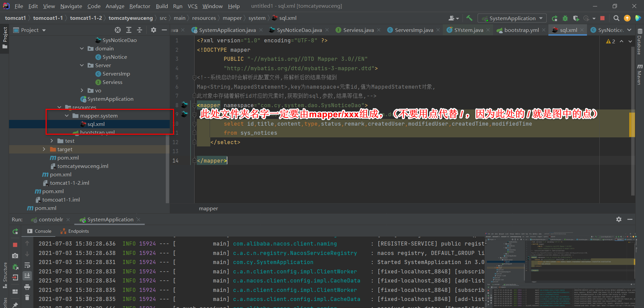This screenshot has width=644, height=308.
Task: Toggle soft-wrap in the console
Action: pos(27,265)
